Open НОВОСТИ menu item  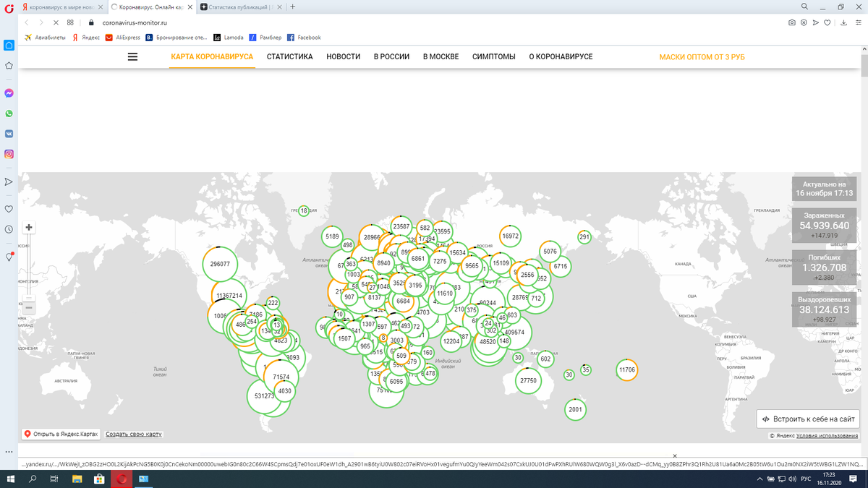tap(343, 56)
